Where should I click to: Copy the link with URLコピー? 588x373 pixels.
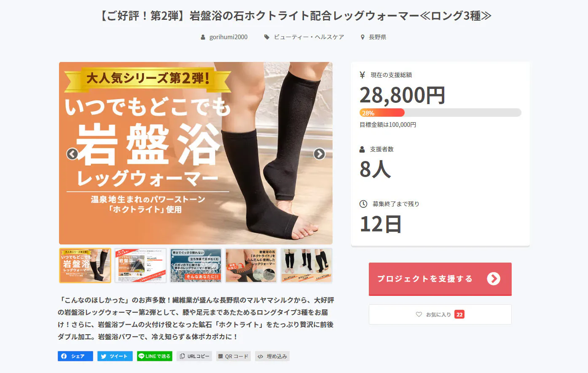pyautogui.click(x=194, y=356)
